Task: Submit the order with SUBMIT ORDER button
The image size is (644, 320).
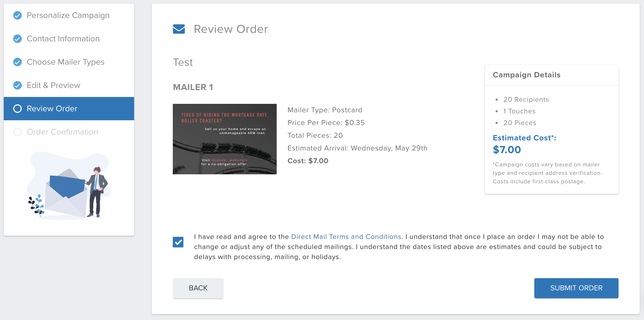Action: pyautogui.click(x=576, y=288)
